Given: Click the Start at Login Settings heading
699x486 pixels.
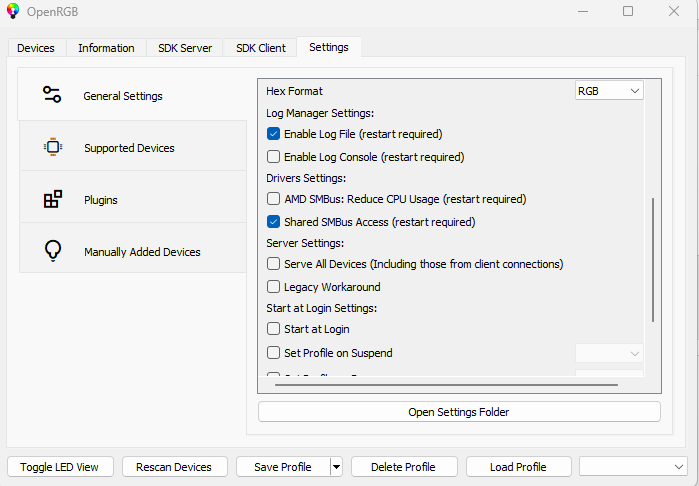Looking at the screenshot, I should tap(321, 308).
